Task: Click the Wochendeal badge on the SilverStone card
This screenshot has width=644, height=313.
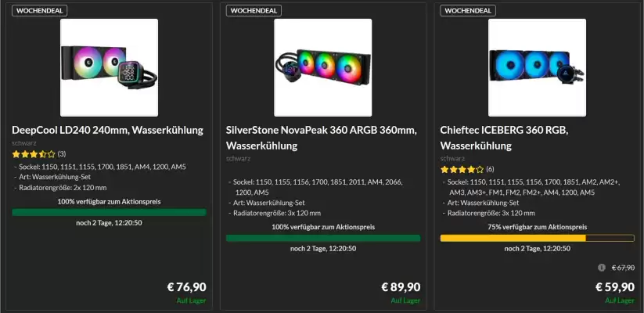Action: 251,11
